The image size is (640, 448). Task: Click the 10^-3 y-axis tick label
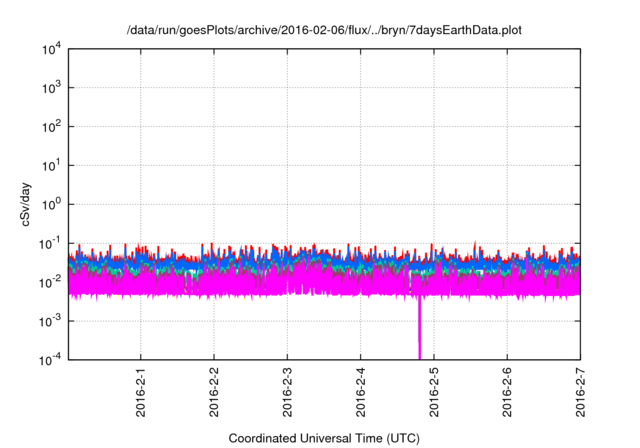coord(50,322)
